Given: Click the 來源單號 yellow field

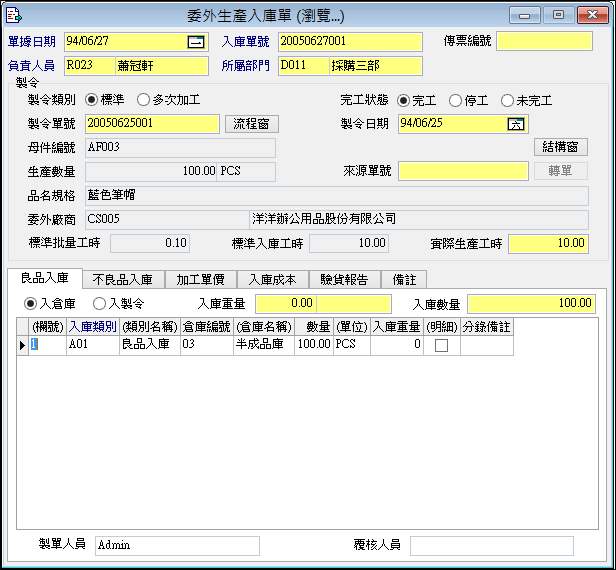Looking at the screenshot, I should coord(463,171).
